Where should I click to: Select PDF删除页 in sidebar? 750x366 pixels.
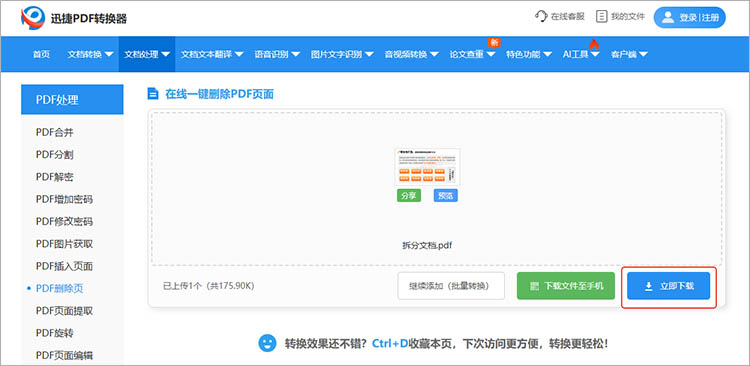pyautogui.click(x=60, y=288)
